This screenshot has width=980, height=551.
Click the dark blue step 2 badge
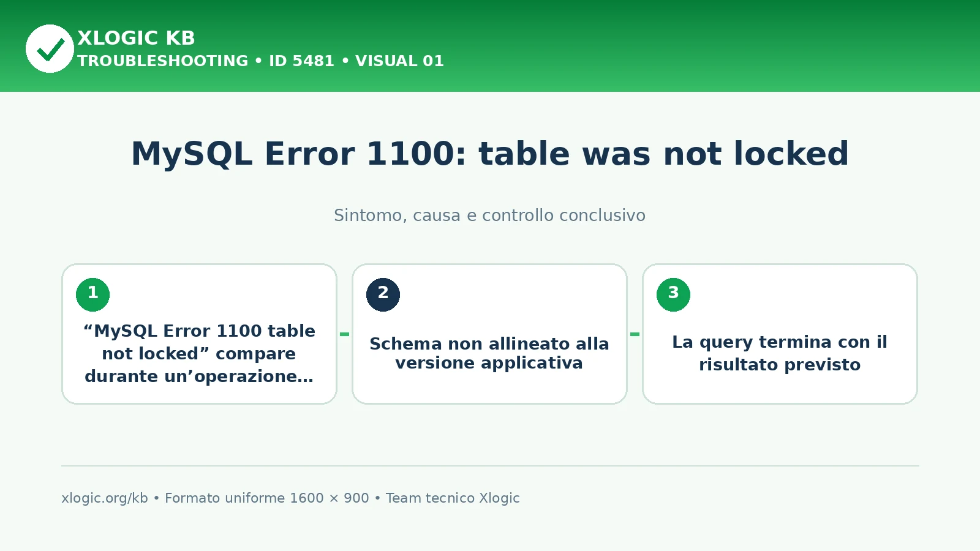[x=383, y=294]
